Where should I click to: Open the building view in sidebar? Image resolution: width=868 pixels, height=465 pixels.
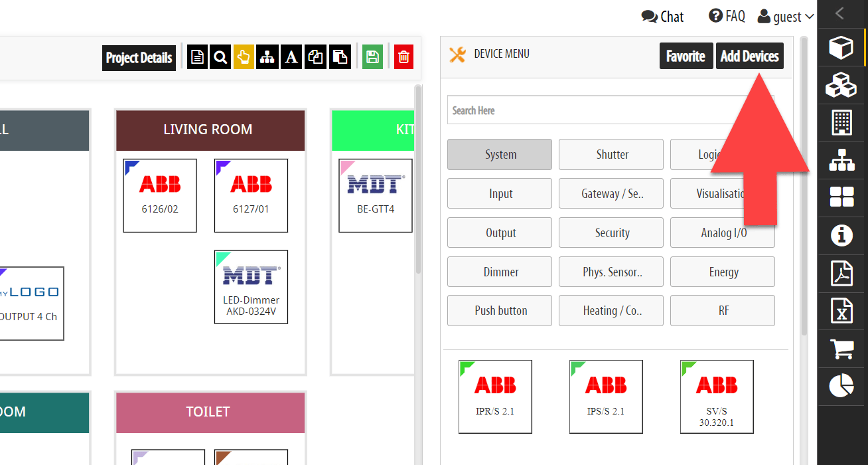(x=842, y=123)
